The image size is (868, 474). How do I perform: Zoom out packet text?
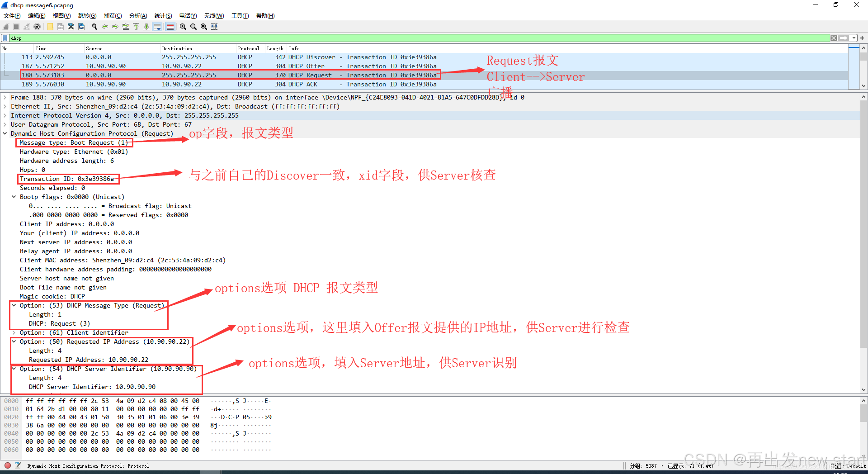pos(193,27)
